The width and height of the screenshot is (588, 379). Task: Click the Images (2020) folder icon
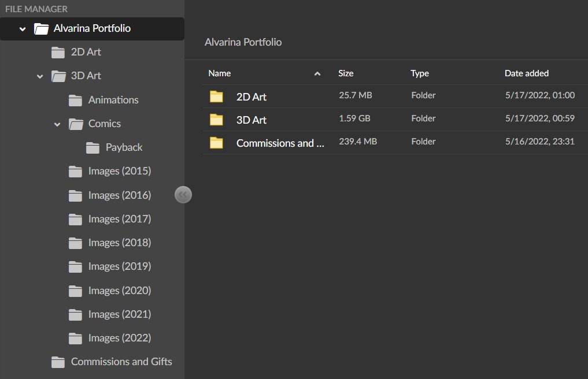tap(75, 291)
